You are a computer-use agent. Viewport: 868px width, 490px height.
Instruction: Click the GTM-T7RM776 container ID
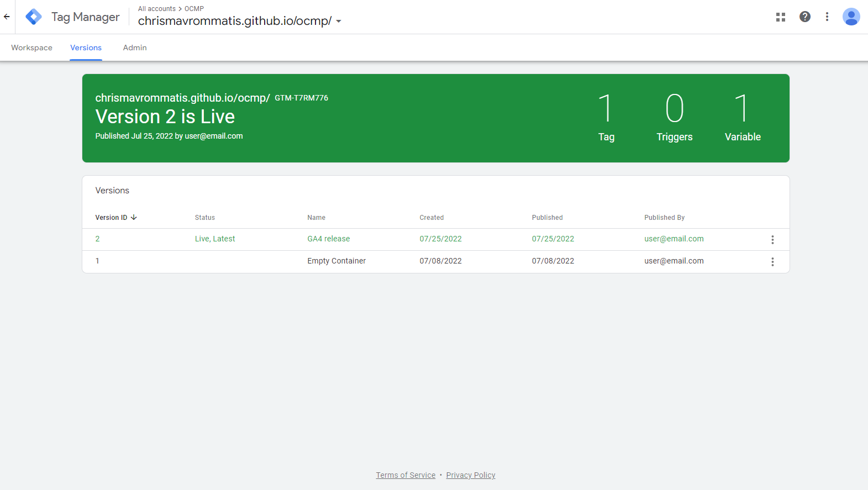[x=302, y=98]
